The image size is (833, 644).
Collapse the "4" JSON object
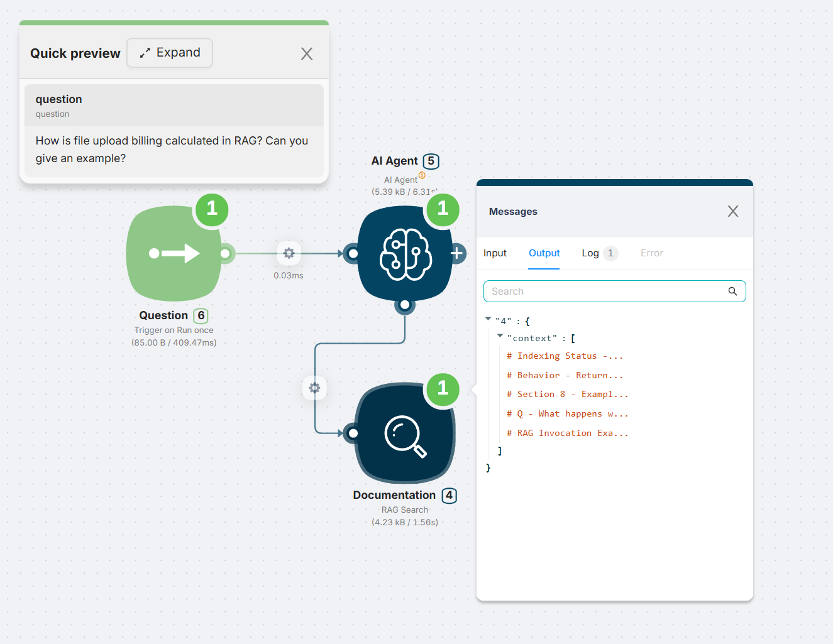488,319
